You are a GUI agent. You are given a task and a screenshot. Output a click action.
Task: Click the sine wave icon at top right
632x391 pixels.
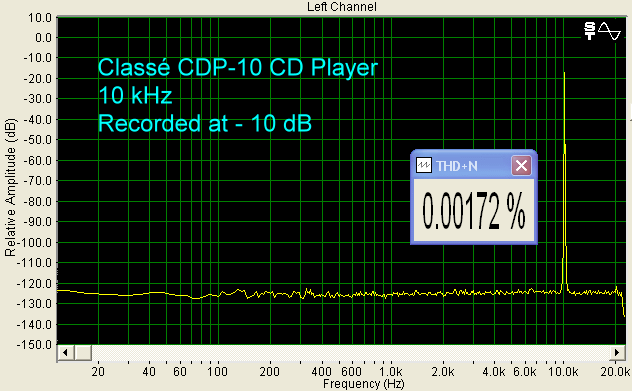609,31
